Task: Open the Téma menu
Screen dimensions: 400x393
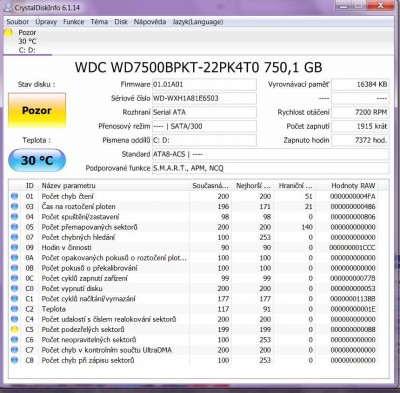Action: click(99, 22)
